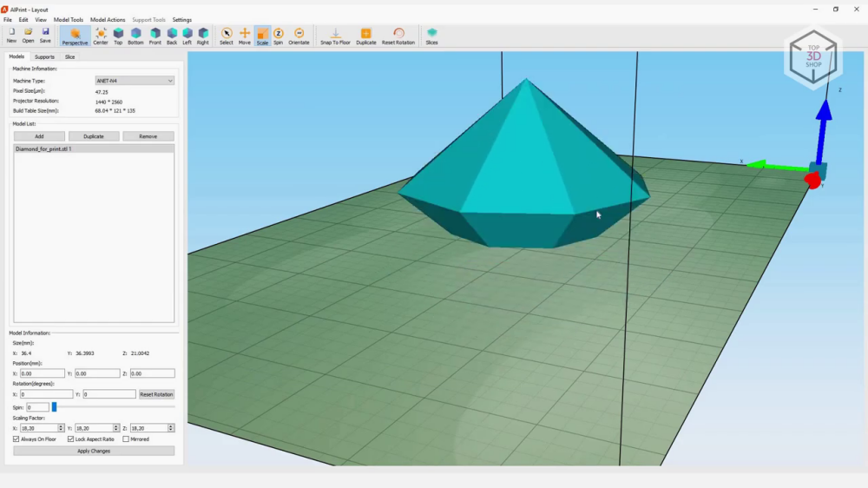The image size is (868, 488).
Task: Click the X scaling factor stepper arrows
Action: (61, 428)
